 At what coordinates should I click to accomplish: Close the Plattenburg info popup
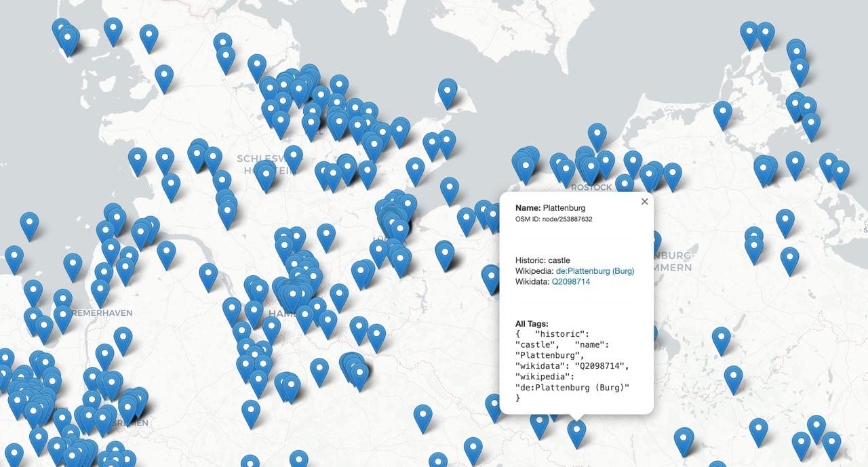644,201
